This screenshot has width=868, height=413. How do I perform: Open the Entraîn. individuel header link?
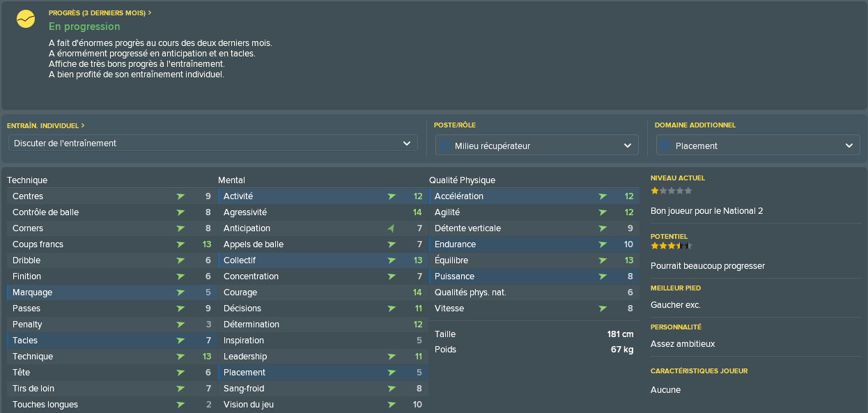pyautogui.click(x=46, y=125)
